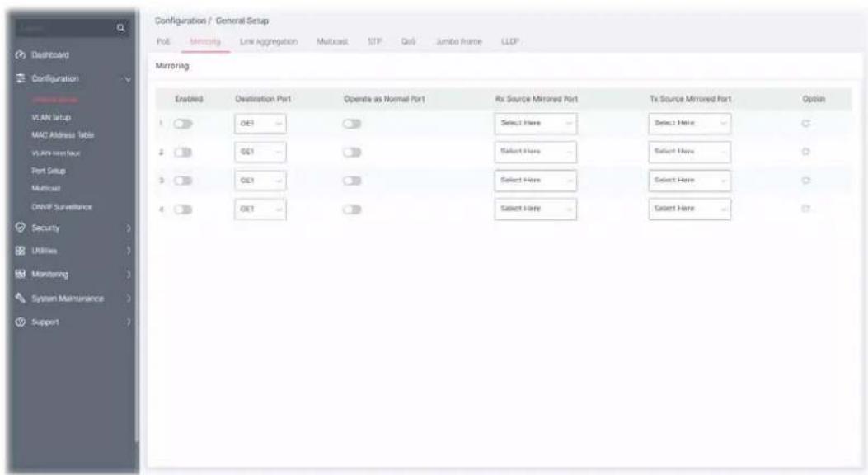Switch to the Link Aggregation tab
This screenshot has width=868, height=475.
[x=269, y=41]
